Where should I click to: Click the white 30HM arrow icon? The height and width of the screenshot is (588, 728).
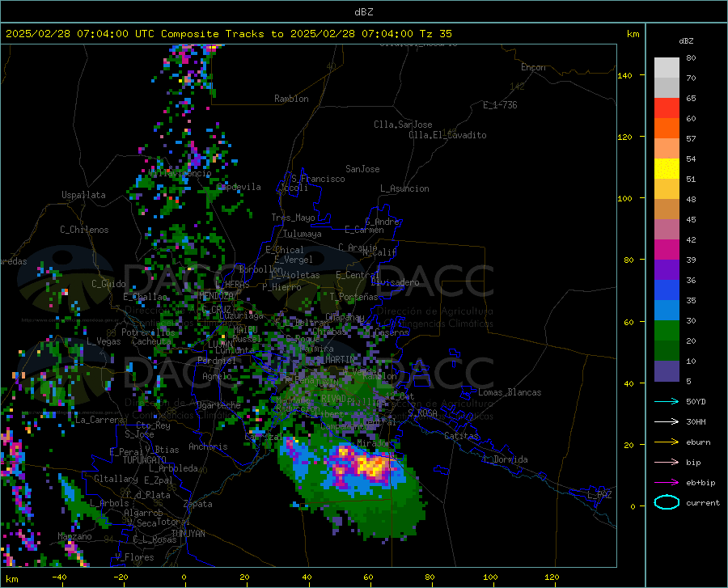(667, 421)
